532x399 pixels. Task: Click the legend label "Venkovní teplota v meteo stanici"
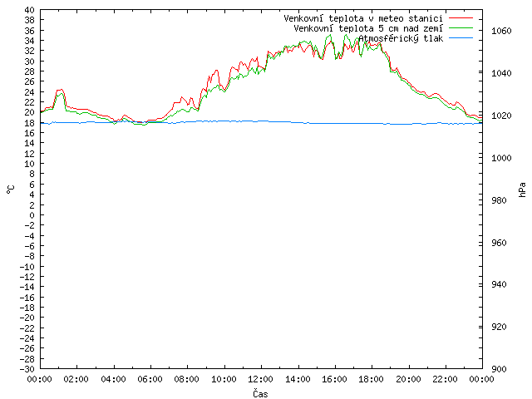point(363,18)
